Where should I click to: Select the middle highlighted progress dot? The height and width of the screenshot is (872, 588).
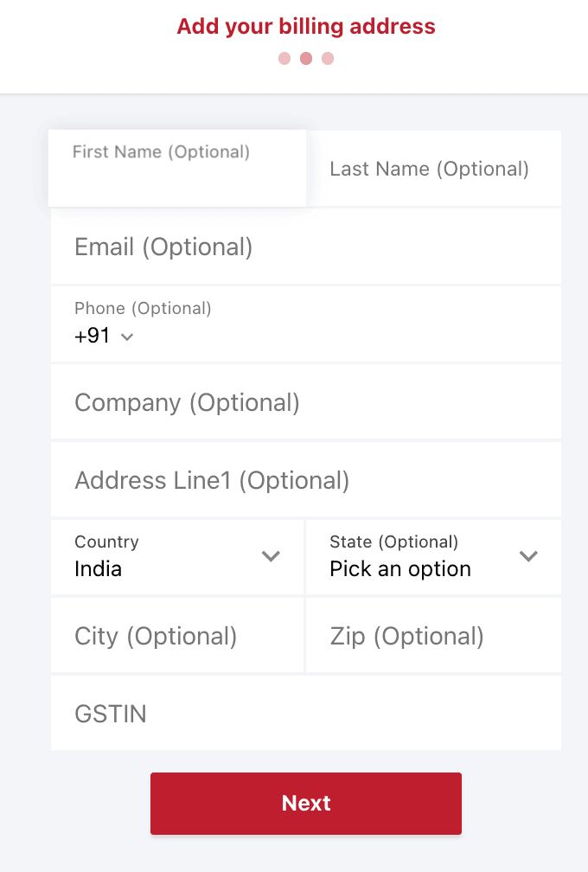coord(305,59)
